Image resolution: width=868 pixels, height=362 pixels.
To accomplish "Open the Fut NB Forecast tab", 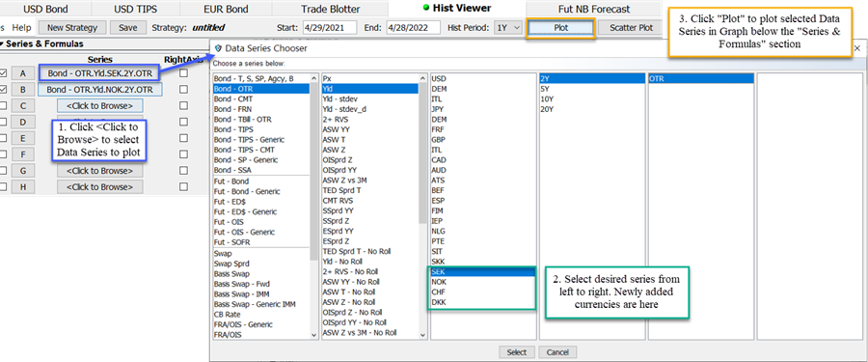I will pos(594,9).
